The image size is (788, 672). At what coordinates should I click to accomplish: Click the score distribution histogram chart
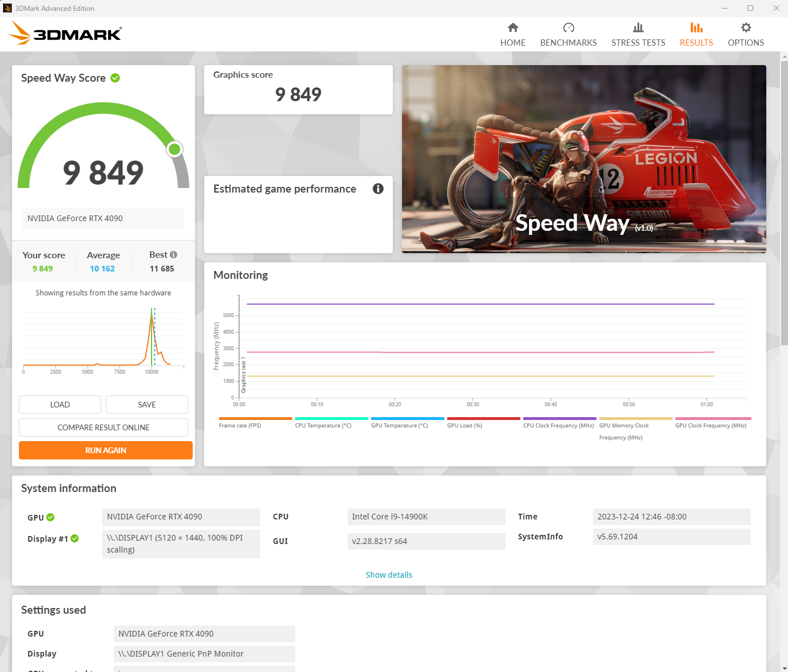click(104, 340)
